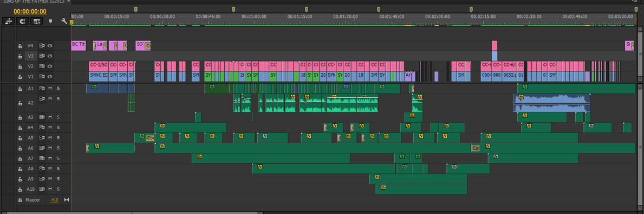The width and height of the screenshot is (644, 214).
Task: Toggle sync lock on track V1
Action: [x=42, y=76]
